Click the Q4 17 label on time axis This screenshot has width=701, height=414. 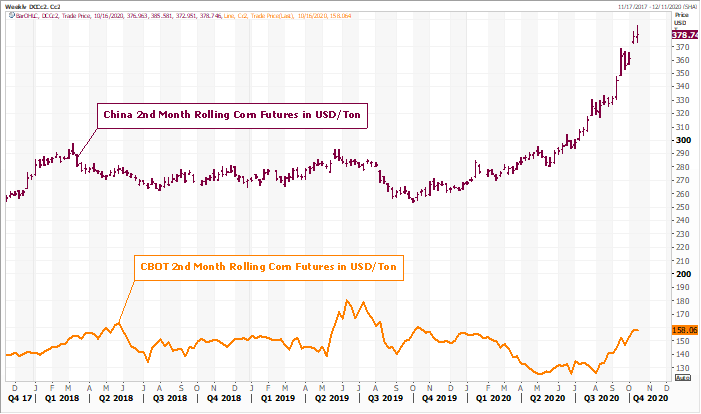(x=19, y=397)
